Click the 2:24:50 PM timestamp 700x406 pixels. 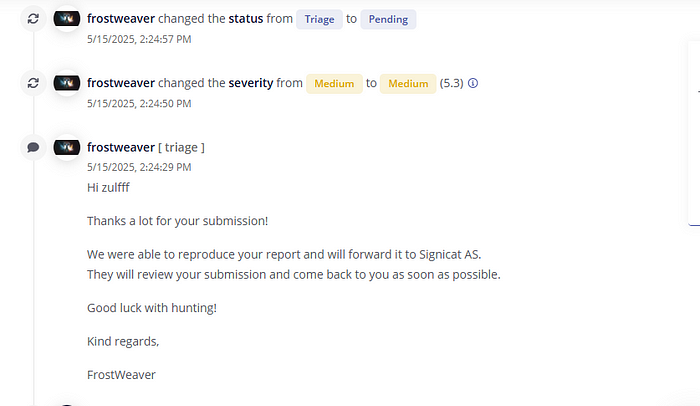(x=139, y=104)
